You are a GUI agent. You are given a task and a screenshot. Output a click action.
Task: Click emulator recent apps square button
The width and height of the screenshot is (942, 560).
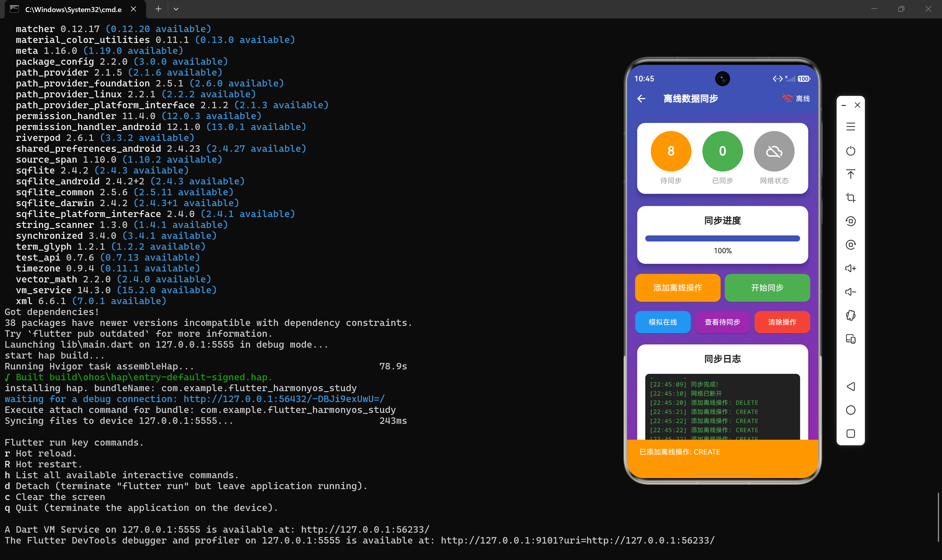(x=850, y=434)
